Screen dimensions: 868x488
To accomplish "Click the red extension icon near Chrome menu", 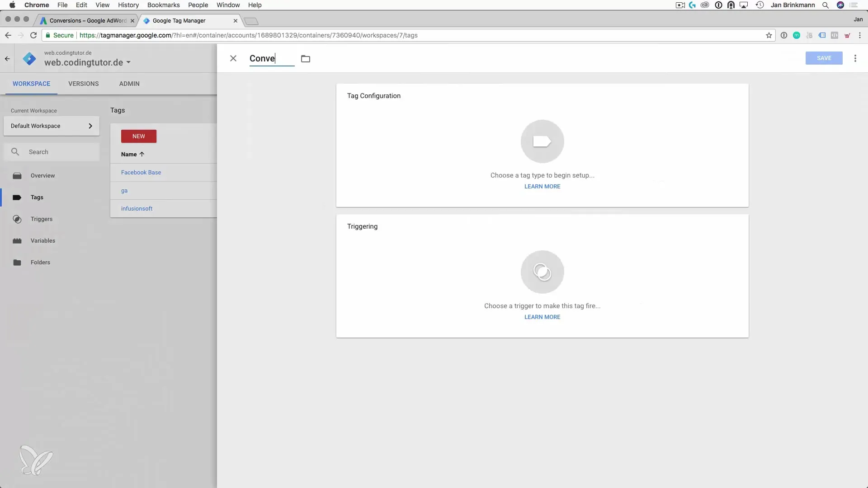I will (x=847, y=35).
